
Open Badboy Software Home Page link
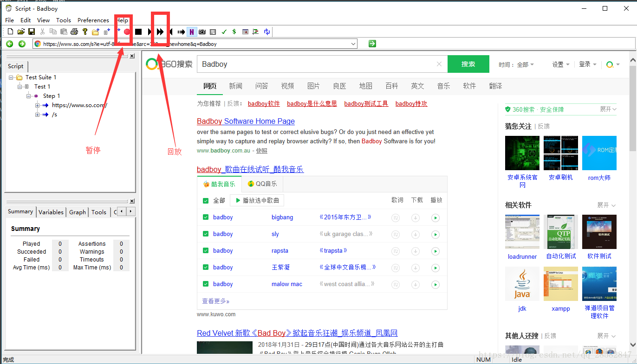point(246,121)
